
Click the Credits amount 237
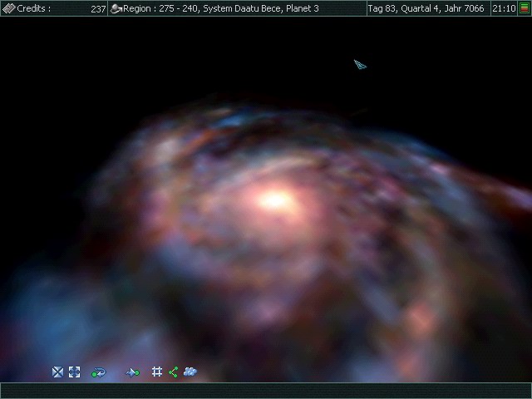coord(97,8)
